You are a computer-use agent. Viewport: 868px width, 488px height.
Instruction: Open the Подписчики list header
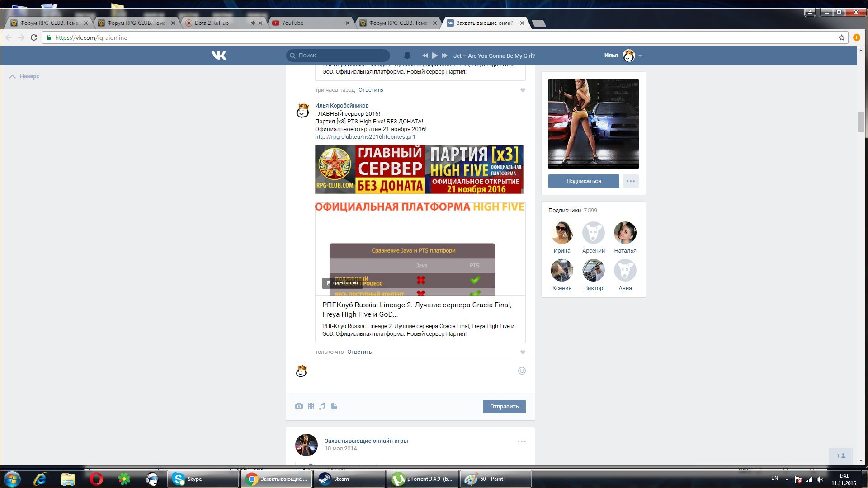(573, 211)
